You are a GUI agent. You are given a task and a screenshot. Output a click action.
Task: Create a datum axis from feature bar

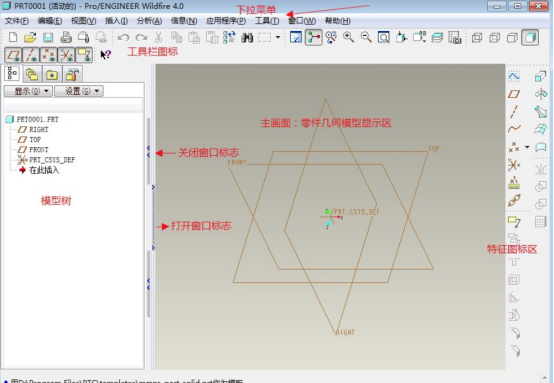tap(514, 112)
